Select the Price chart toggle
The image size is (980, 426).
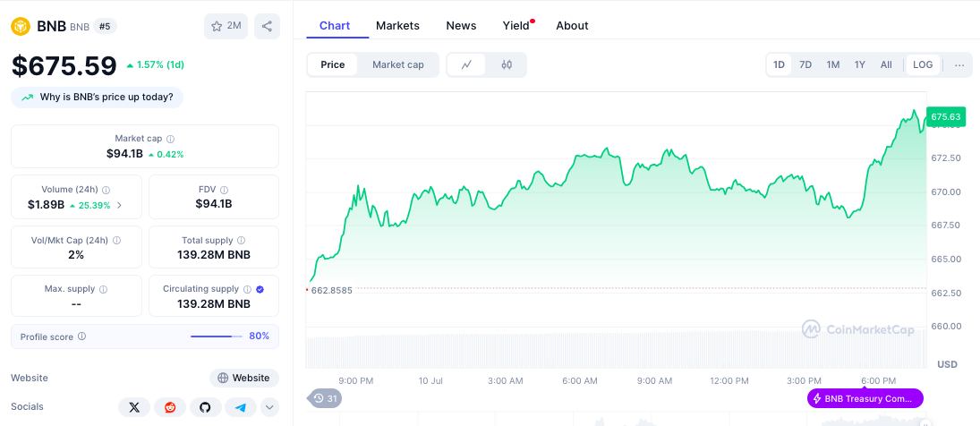point(333,64)
